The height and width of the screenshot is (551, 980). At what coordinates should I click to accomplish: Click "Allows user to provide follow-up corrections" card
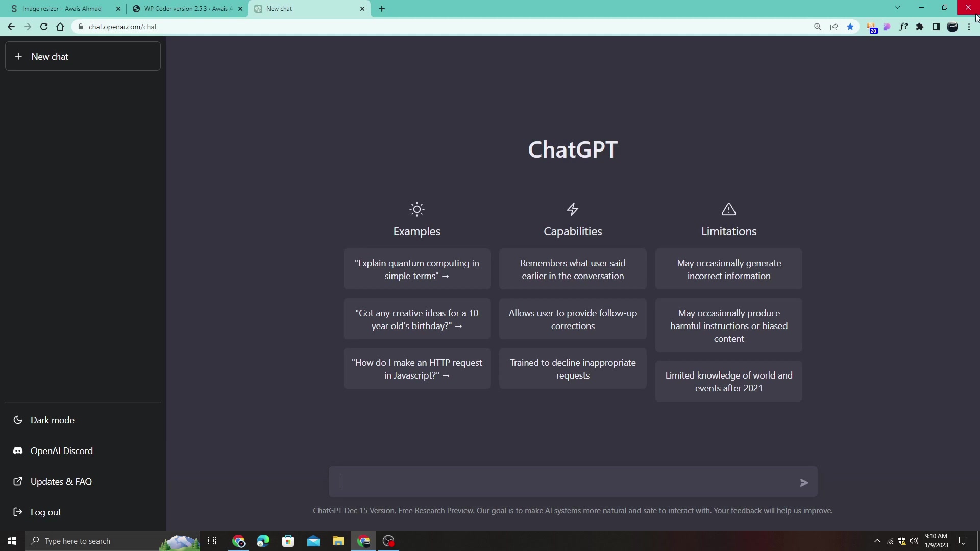(x=573, y=319)
